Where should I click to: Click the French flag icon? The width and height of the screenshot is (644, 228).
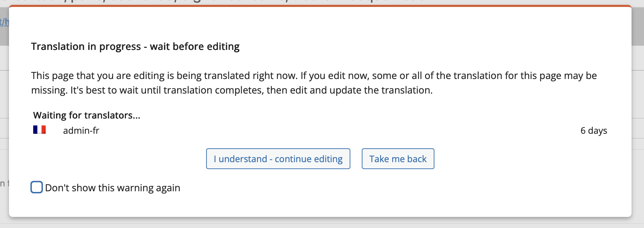click(x=39, y=130)
